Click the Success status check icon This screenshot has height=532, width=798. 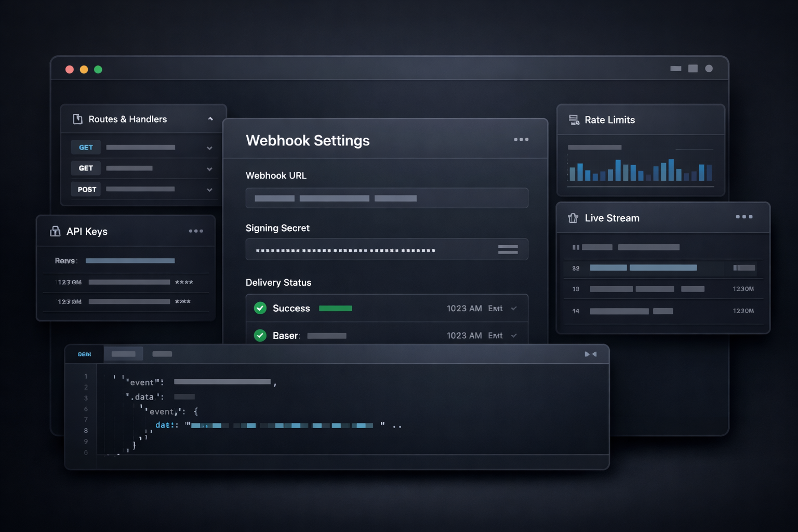pyautogui.click(x=260, y=308)
